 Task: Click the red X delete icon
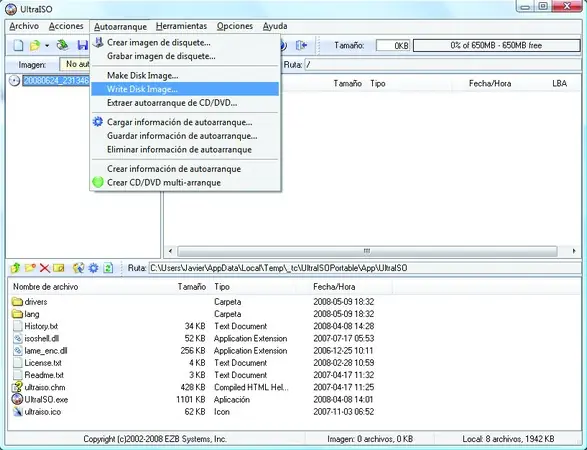pos(45,268)
